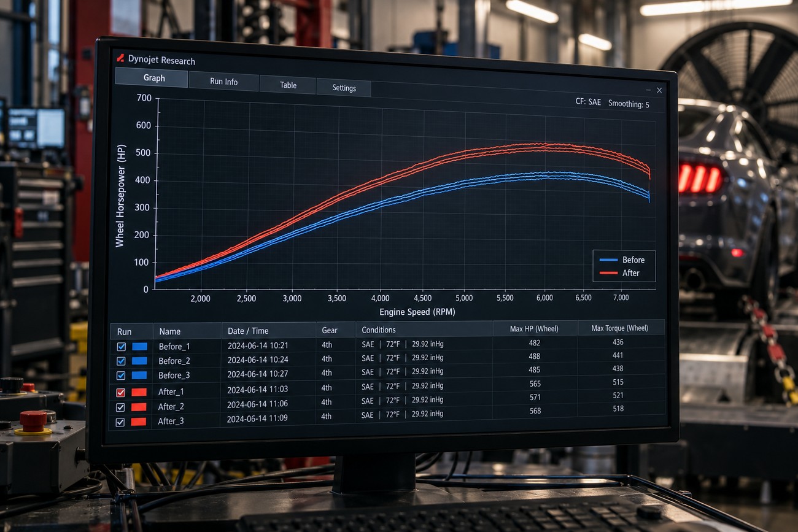Click Before_1 blue color swatch
The width and height of the screenshot is (798, 532).
[139, 347]
